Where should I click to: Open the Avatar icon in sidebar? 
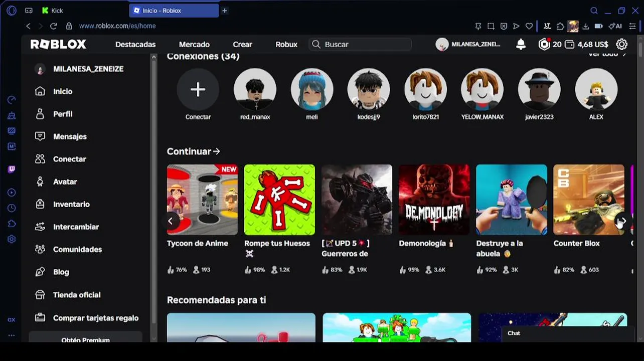[x=40, y=182]
